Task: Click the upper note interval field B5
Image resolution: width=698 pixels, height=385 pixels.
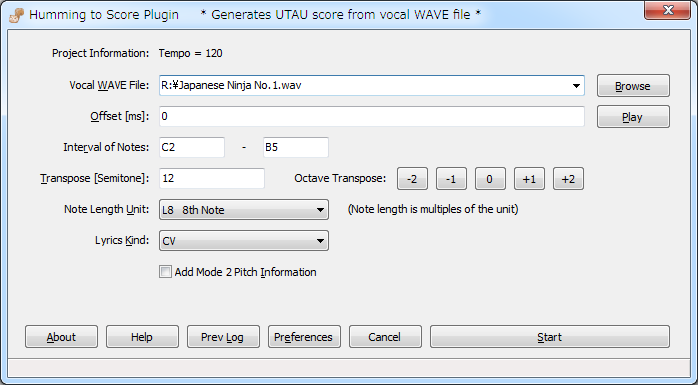Action: coord(296,147)
